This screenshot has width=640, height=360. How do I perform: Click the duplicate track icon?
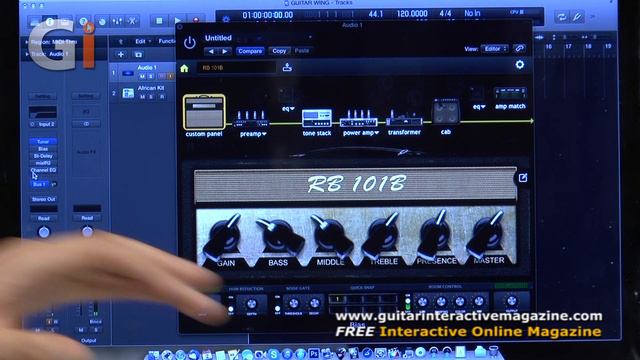[138, 54]
